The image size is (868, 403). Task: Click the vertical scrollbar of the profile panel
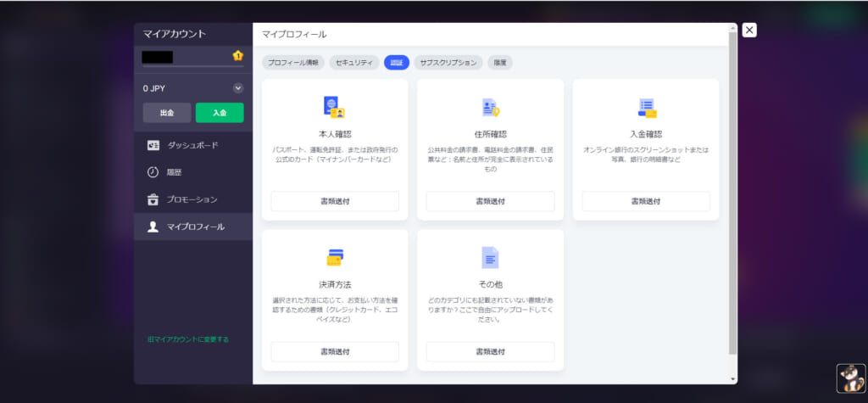coord(733,195)
